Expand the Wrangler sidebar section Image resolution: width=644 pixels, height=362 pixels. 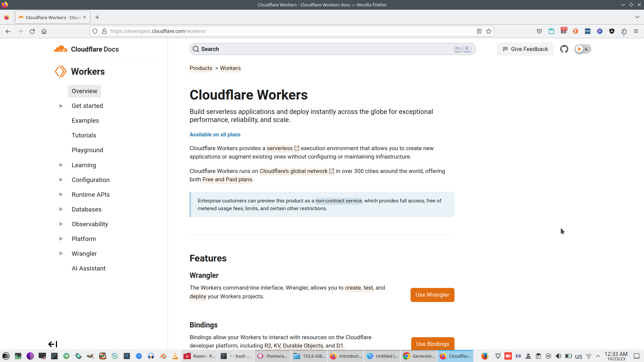coord(61,253)
